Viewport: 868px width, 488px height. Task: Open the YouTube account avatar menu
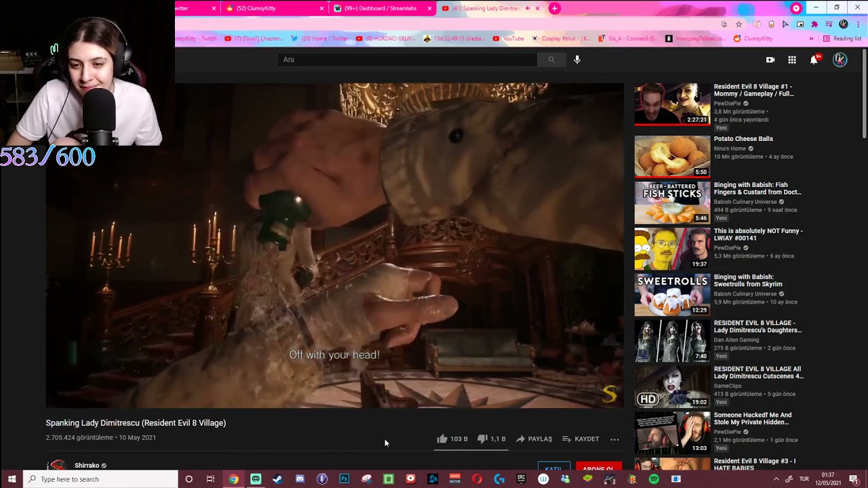point(840,60)
